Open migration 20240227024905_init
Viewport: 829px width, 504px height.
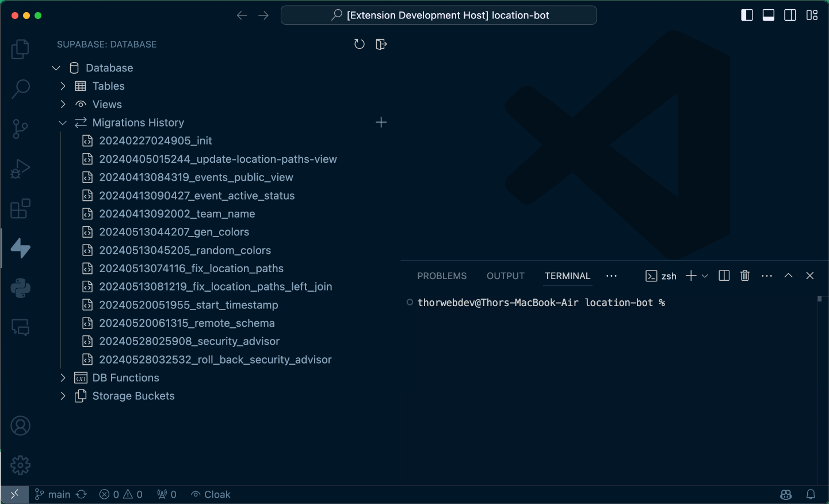(155, 141)
